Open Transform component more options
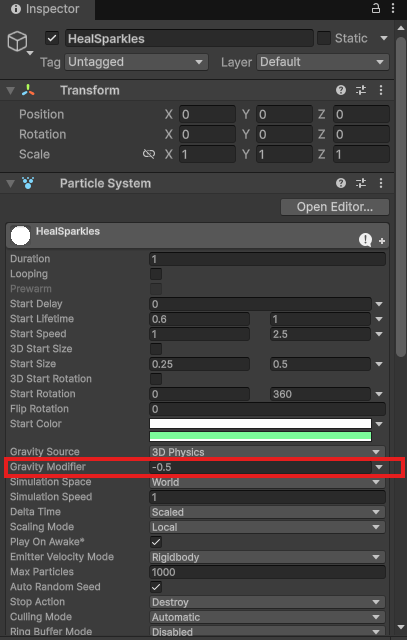 (381, 90)
